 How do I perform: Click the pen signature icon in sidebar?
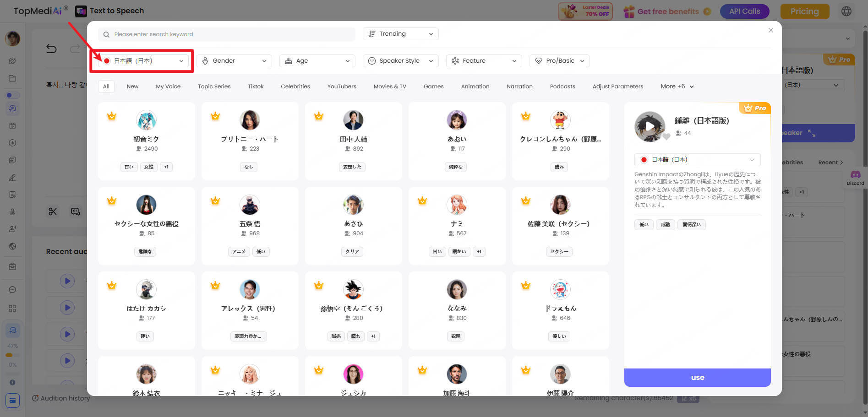[x=12, y=178]
